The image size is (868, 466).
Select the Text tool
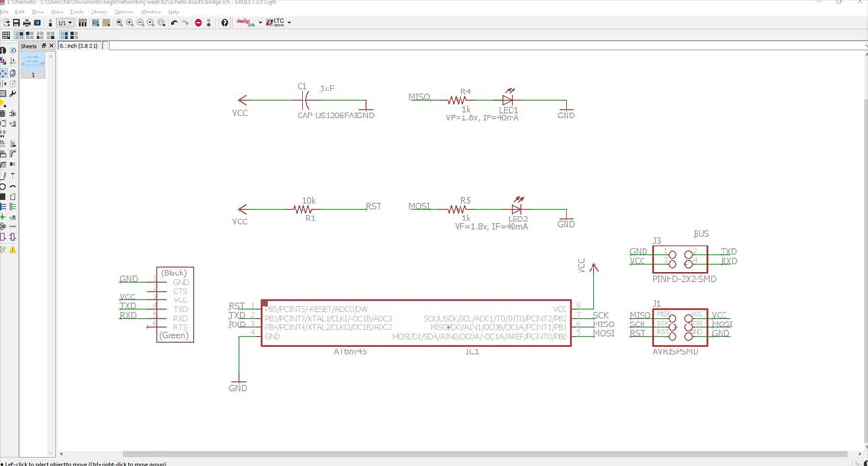point(13,176)
